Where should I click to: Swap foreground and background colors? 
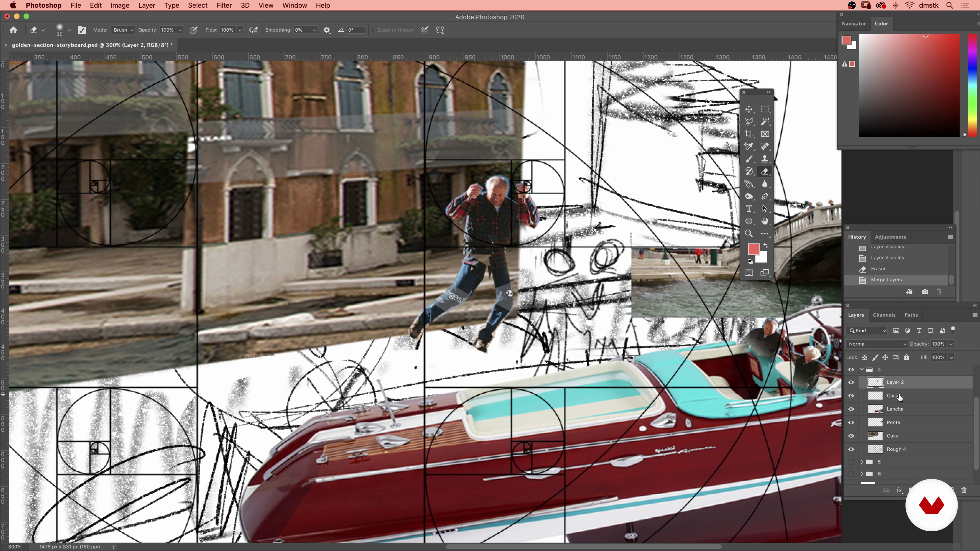(765, 246)
